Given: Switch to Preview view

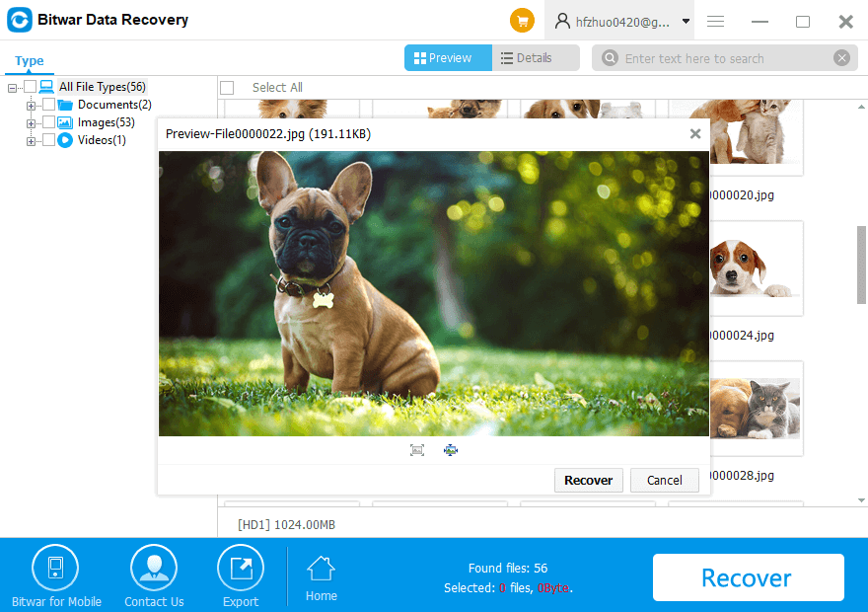Looking at the screenshot, I should point(448,57).
